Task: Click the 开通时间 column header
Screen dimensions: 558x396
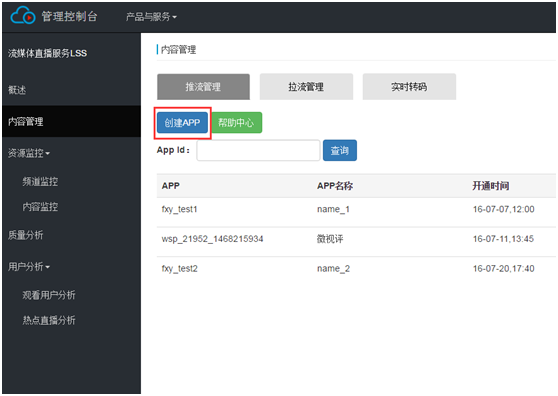Action: [x=490, y=186]
